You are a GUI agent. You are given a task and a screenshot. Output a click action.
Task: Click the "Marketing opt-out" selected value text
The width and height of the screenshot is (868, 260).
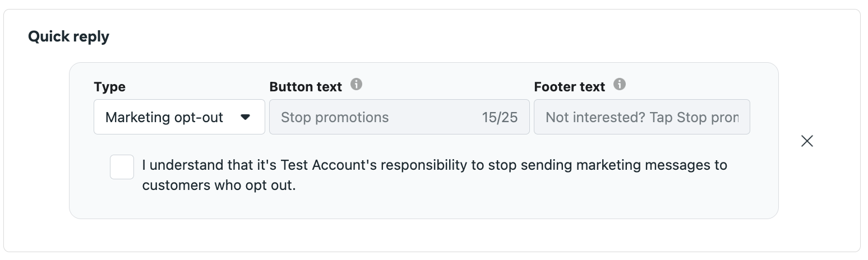click(164, 117)
